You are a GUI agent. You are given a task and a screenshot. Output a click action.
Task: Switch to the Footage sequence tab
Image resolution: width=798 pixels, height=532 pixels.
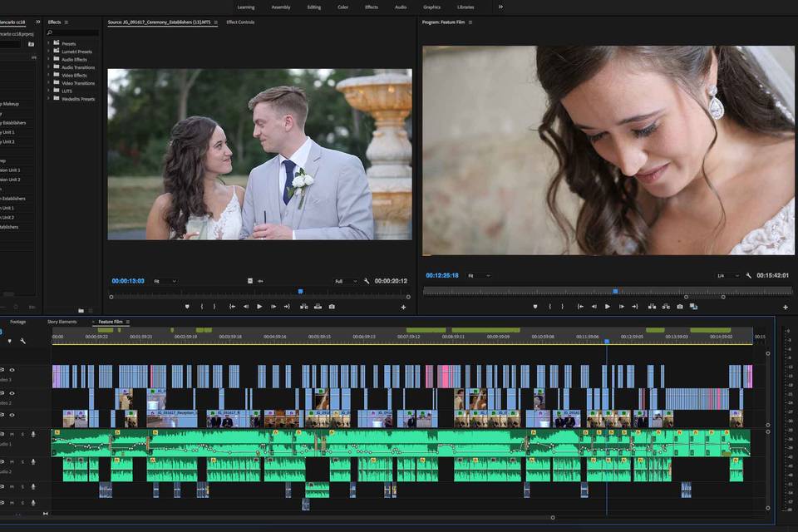pyautogui.click(x=17, y=322)
